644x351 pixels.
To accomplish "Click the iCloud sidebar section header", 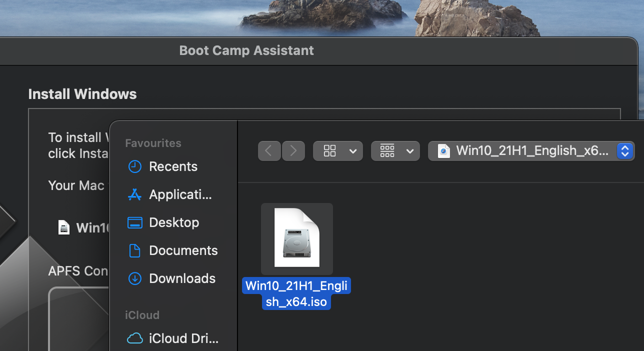I will tap(142, 315).
